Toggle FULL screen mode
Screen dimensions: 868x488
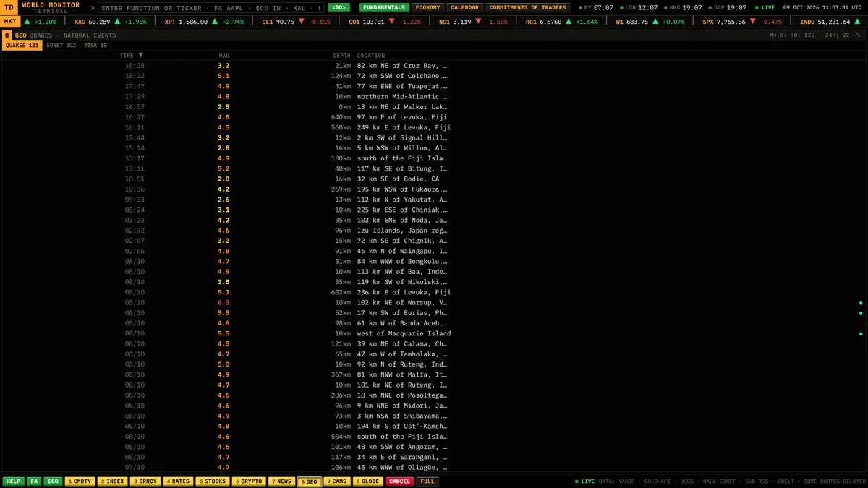427,481
